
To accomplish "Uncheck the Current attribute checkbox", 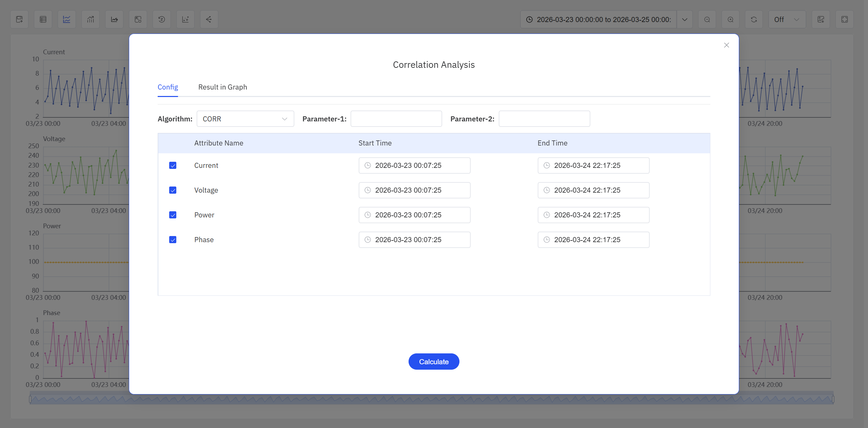I will [173, 166].
